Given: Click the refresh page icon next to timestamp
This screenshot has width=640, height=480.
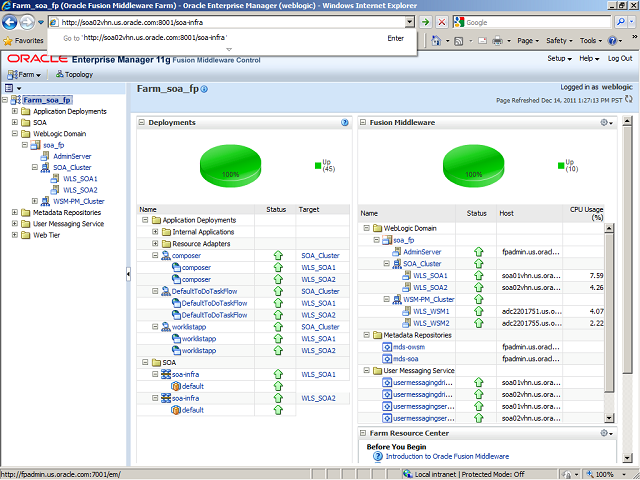Looking at the screenshot, I should 630,100.
